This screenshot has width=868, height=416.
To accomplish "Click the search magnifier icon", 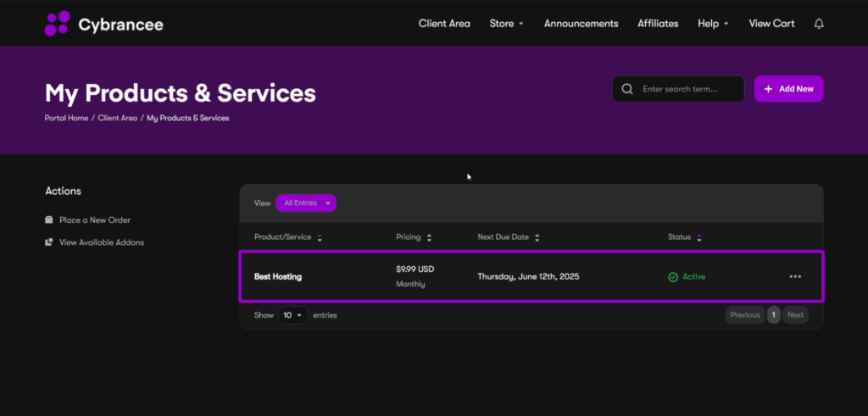I will point(627,89).
